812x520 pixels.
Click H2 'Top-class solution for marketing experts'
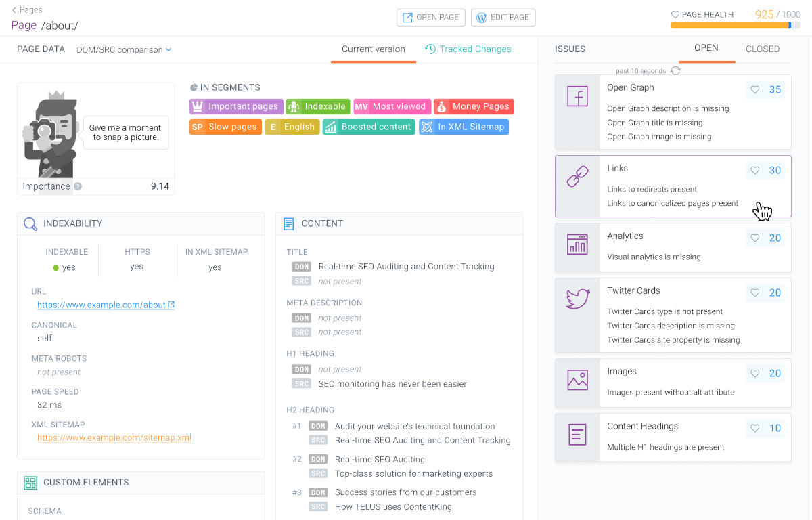tap(413, 473)
